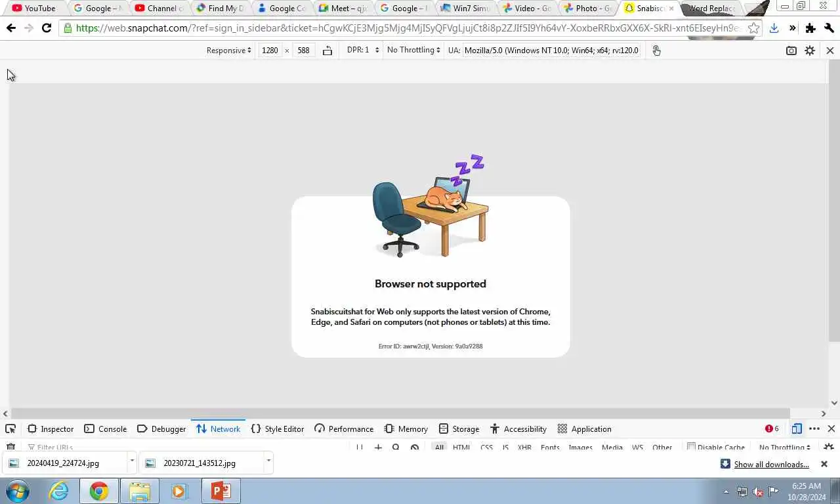Close the Snabiscuit browser tab
840x504 pixels.
tap(671, 9)
